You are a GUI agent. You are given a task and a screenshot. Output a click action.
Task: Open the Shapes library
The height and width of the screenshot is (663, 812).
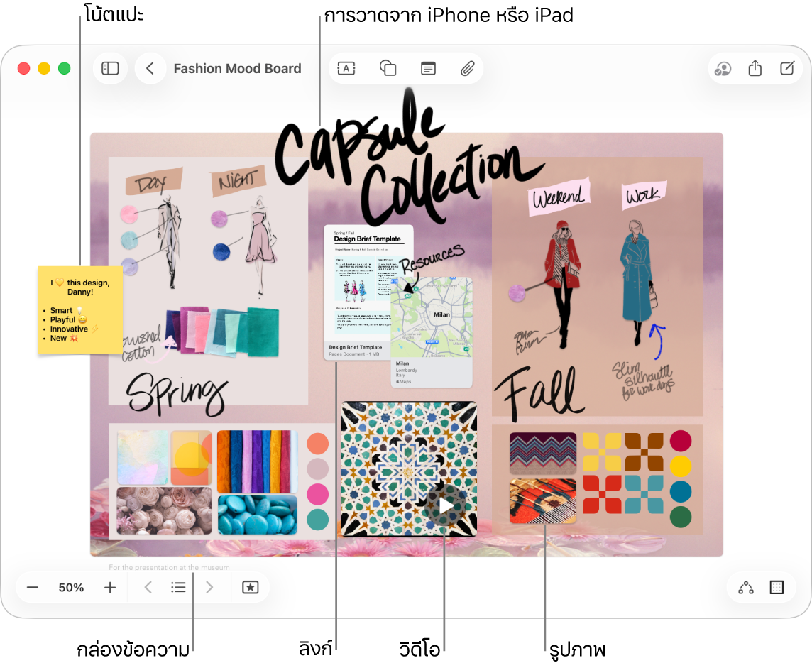[x=388, y=68]
